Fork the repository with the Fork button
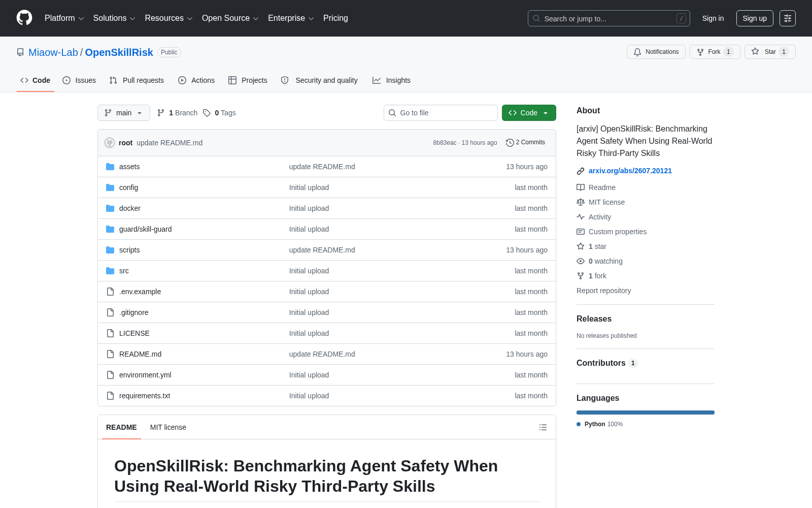The height and width of the screenshot is (508, 812). click(715, 52)
